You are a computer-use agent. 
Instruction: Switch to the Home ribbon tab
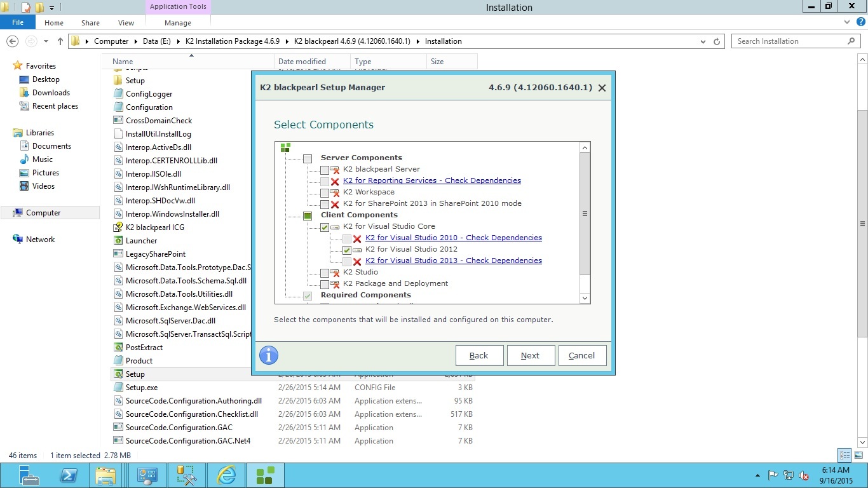coord(54,23)
